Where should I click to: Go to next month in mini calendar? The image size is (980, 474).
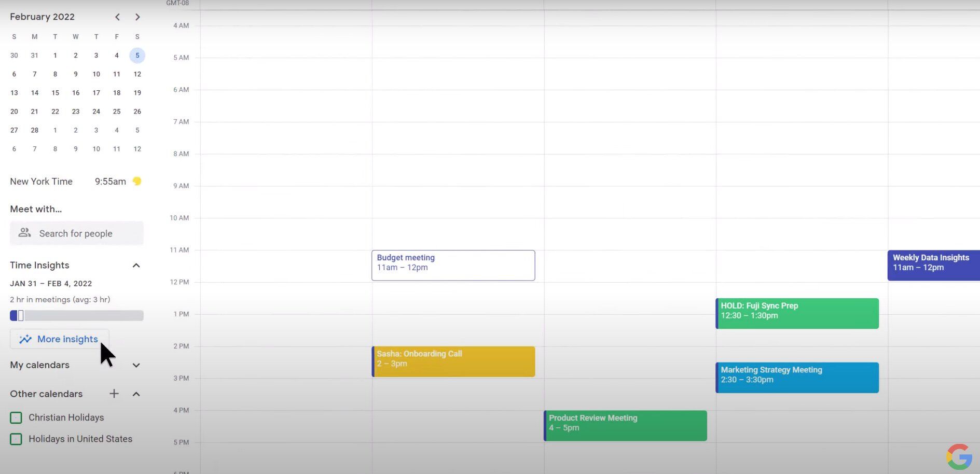coord(137,17)
